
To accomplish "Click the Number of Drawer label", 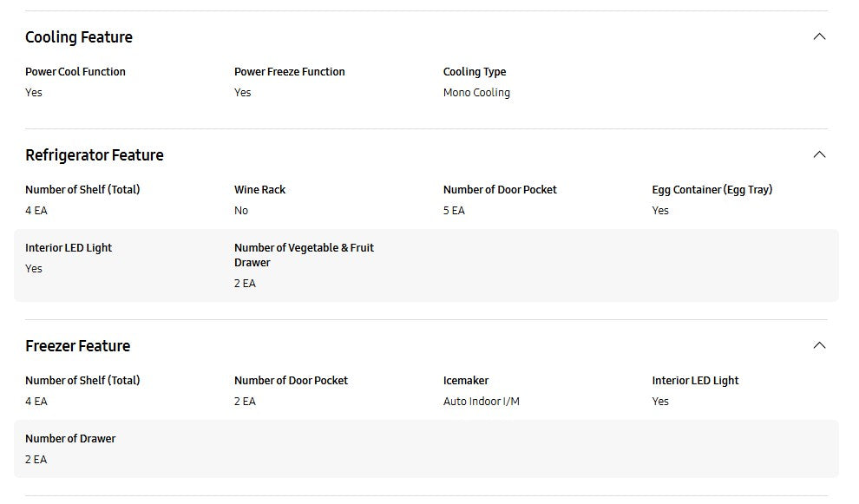I will pos(70,439).
